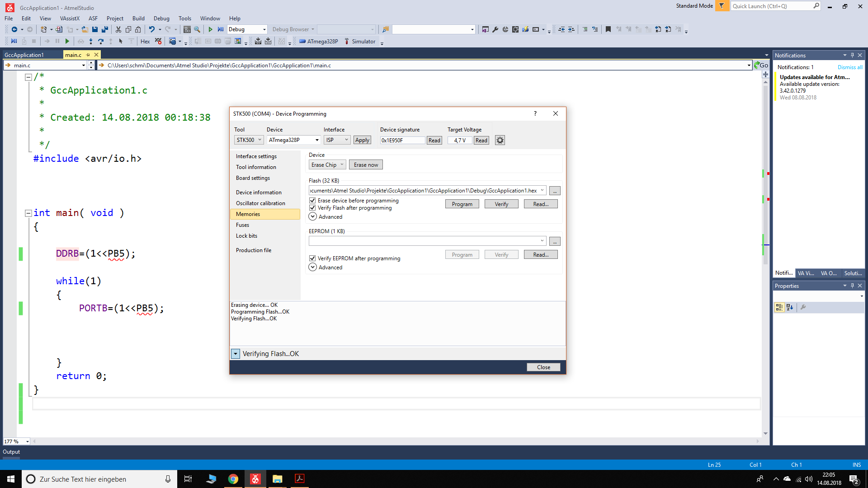Viewport: 868px width, 488px height.
Task: Open Chrome from the taskbar
Action: point(233,479)
